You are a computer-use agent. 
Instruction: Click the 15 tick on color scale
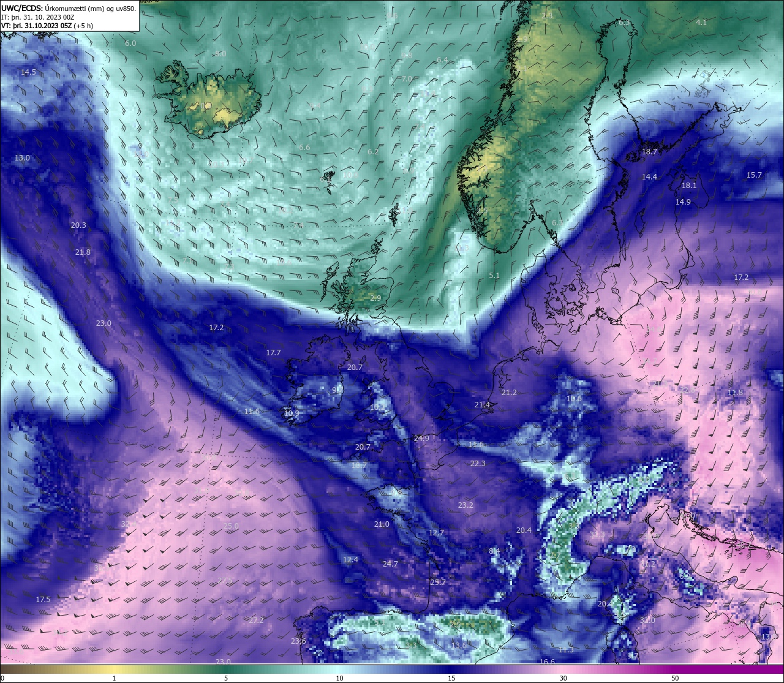click(x=451, y=678)
